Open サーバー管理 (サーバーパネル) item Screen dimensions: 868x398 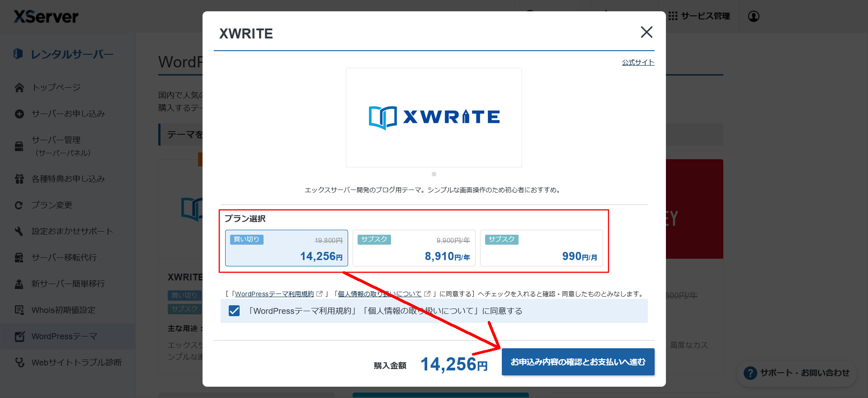61,146
